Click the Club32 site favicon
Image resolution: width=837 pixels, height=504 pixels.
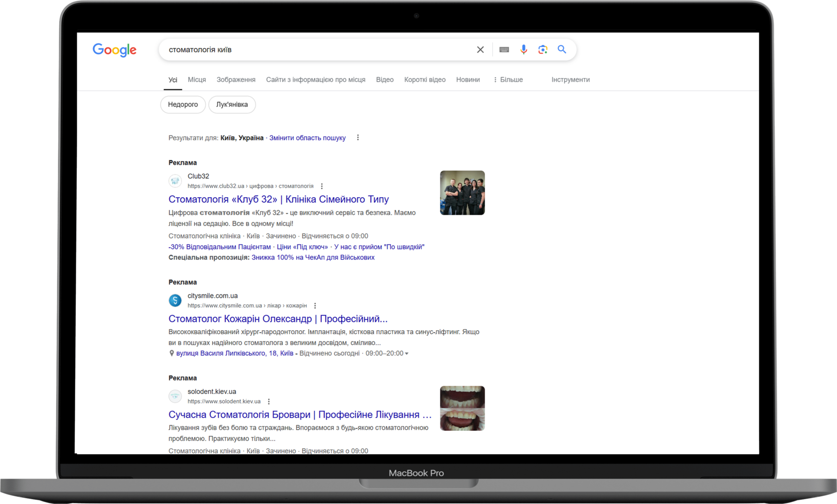175,181
